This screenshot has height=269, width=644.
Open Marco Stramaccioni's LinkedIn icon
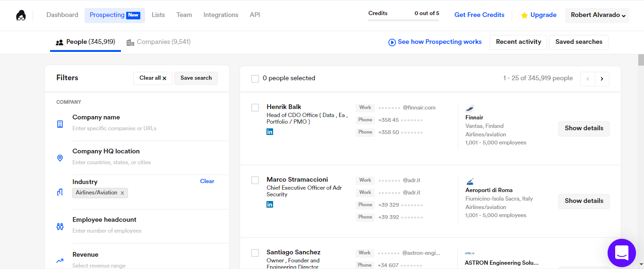pyautogui.click(x=270, y=204)
